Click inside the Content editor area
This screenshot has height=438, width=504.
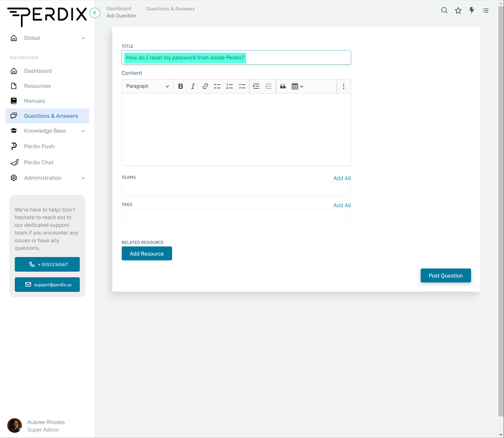click(236, 129)
